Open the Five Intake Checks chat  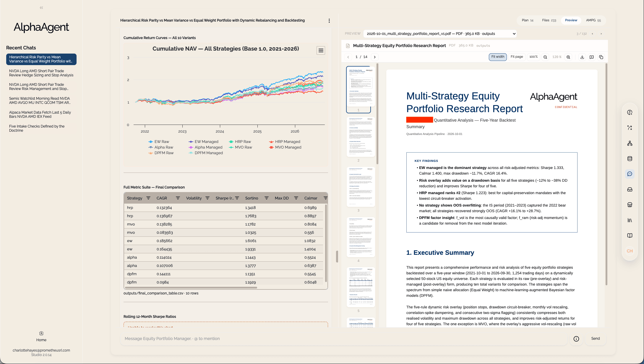point(41,128)
